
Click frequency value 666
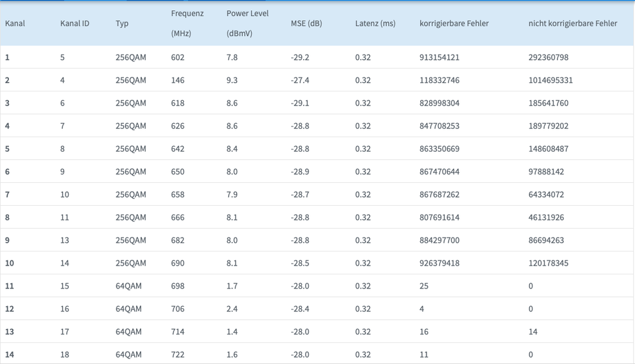pyautogui.click(x=177, y=217)
